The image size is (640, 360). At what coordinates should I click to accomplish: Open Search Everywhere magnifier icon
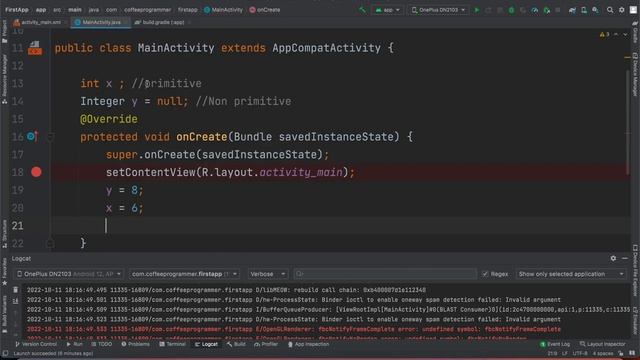click(x=610, y=10)
